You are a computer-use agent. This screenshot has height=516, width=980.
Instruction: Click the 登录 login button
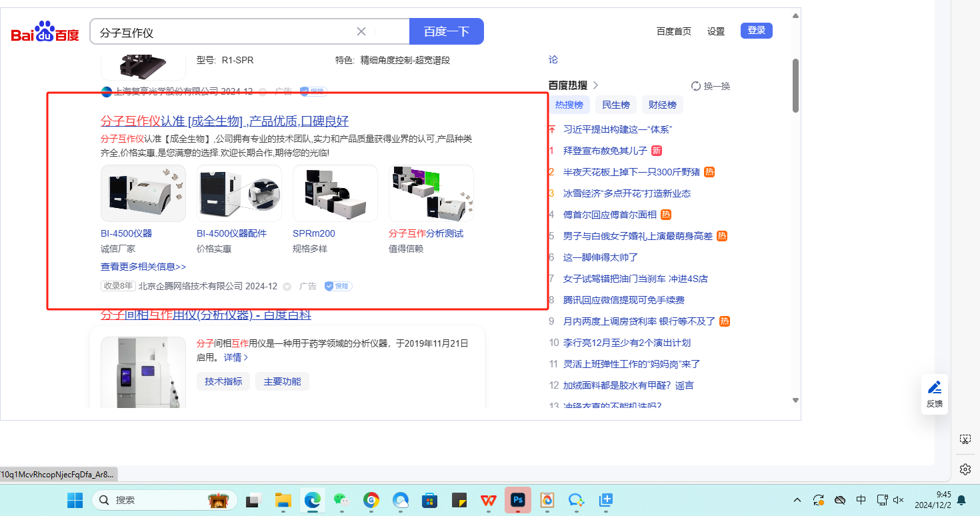[x=757, y=31]
